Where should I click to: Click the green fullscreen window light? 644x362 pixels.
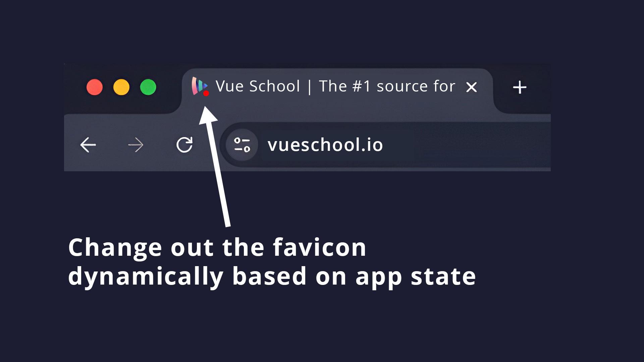pyautogui.click(x=148, y=87)
